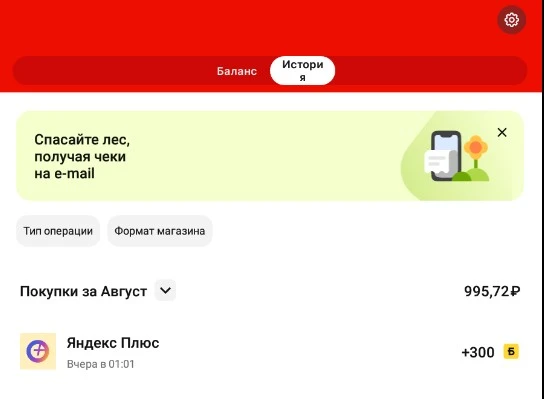Tap the Покупки за Август heading
This screenshot has height=399, width=544.
click(x=83, y=291)
